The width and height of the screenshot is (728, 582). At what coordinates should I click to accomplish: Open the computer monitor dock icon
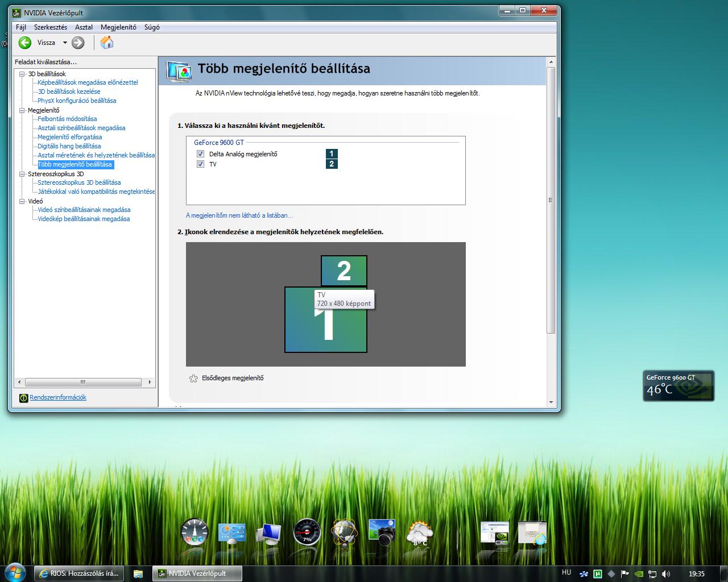click(268, 534)
